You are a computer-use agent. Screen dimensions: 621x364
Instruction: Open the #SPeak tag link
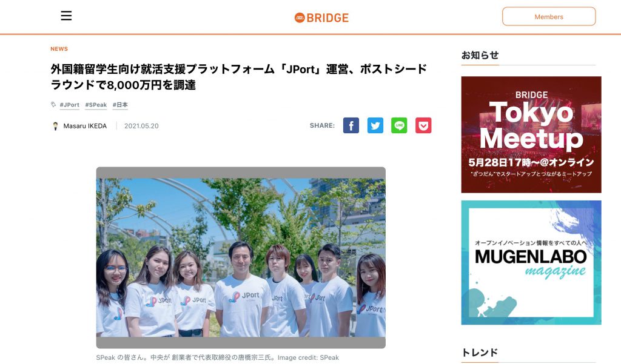tap(96, 105)
